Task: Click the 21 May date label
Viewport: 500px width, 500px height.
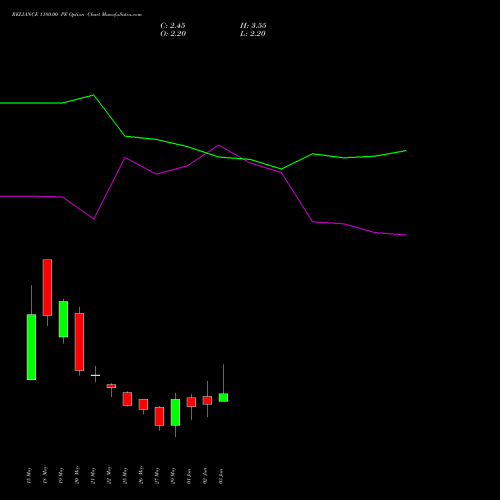Action: pyautogui.click(x=93, y=475)
